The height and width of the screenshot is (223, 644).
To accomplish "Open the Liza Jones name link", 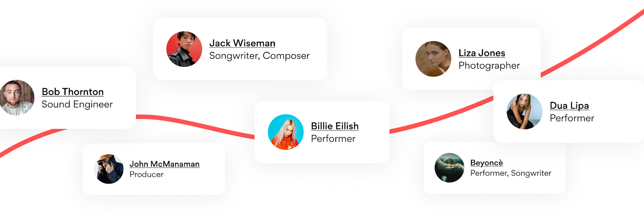I will click(482, 53).
